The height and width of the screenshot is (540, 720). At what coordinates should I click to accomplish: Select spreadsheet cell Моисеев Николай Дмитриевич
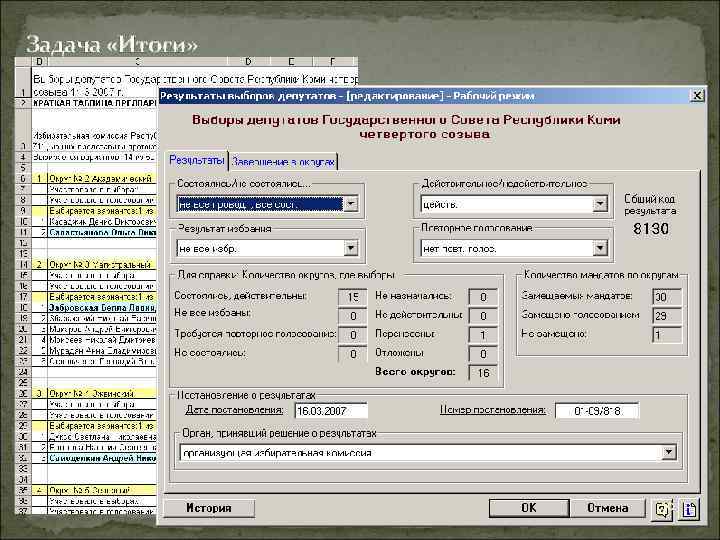tap(102, 340)
